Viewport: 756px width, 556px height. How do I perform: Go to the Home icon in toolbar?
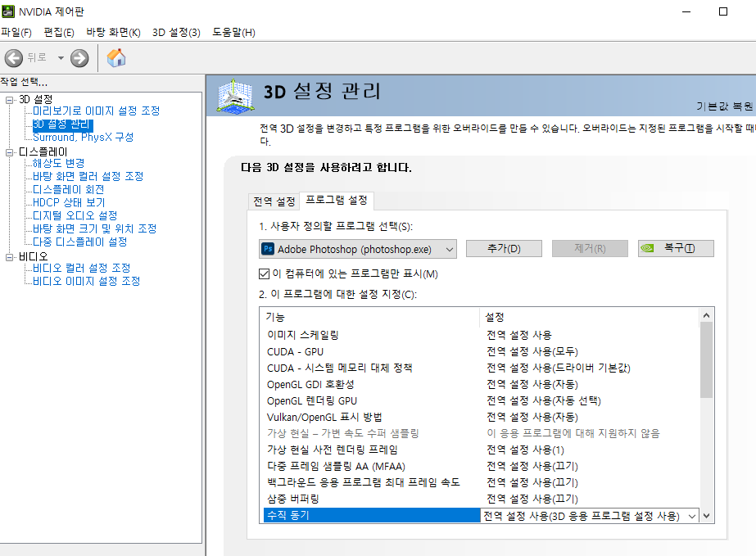coord(116,58)
